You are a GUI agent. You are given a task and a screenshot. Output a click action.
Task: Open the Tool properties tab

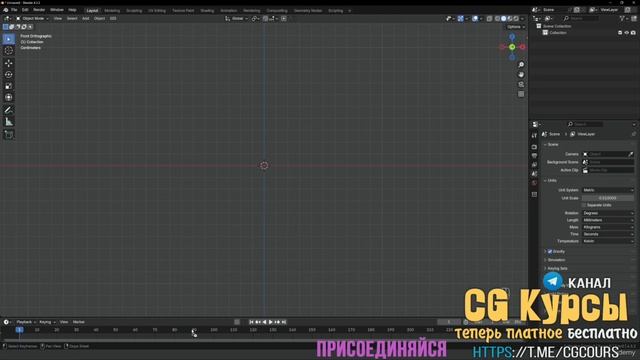point(534,136)
